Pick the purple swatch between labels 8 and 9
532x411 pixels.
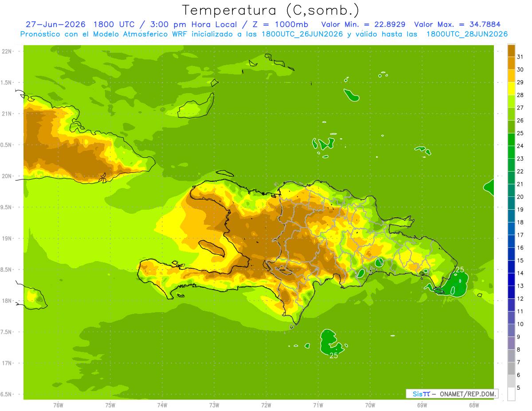click(511, 343)
